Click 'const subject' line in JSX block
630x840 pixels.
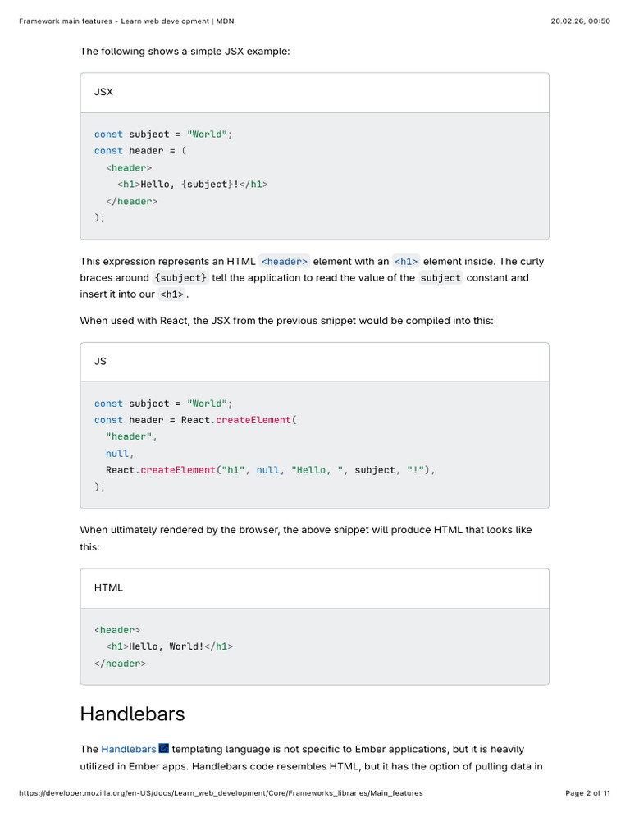[x=163, y=134]
